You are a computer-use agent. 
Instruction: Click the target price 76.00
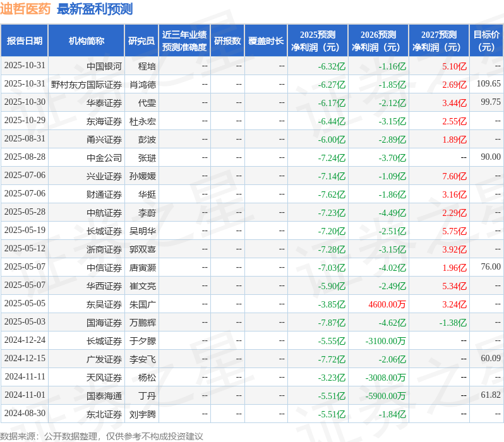click(x=491, y=267)
